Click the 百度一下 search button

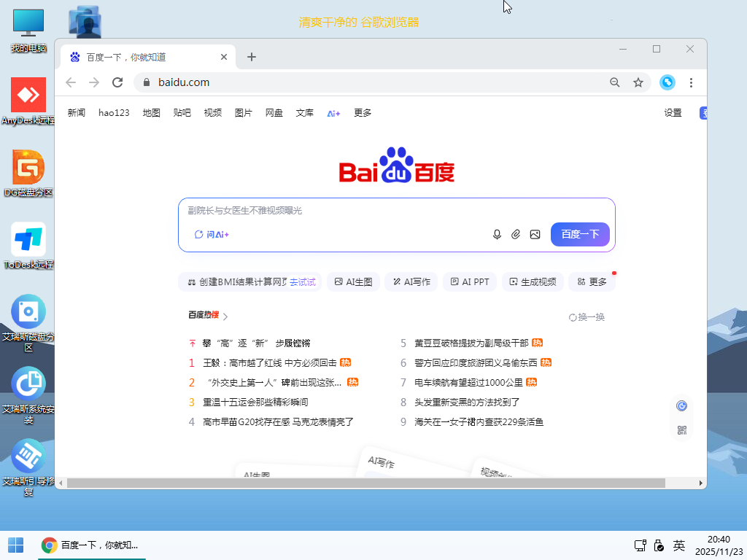click(x=580, y=234)
